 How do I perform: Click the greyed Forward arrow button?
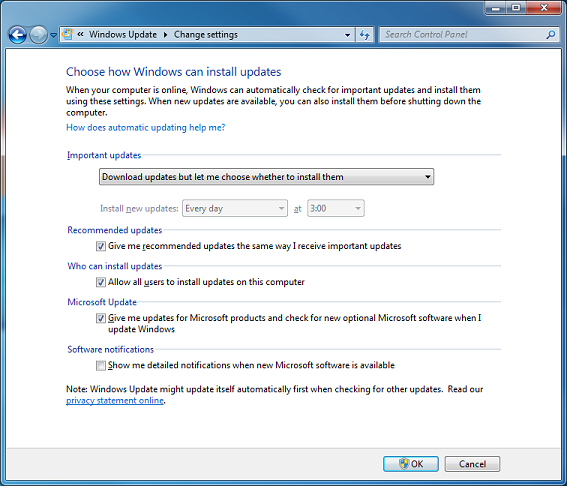click(x=38, y=35)
